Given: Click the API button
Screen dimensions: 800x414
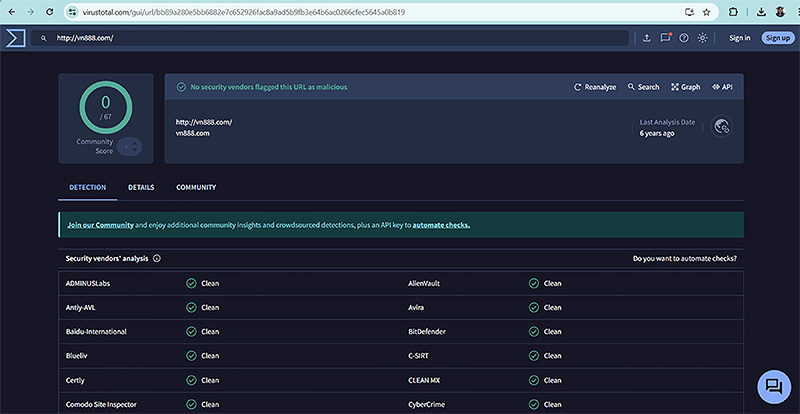Looking at the screenshot, I should click(722, 87).
